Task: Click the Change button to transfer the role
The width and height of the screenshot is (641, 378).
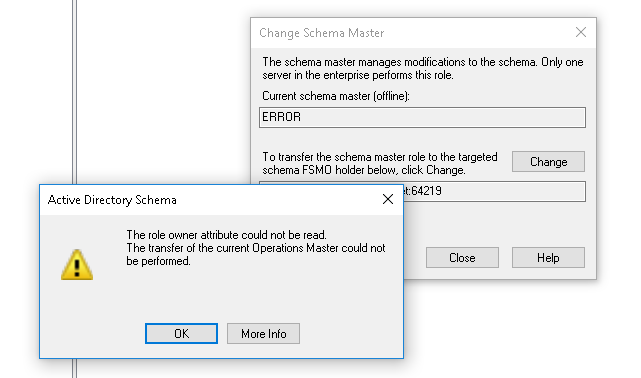Action: tap(548, 162)
